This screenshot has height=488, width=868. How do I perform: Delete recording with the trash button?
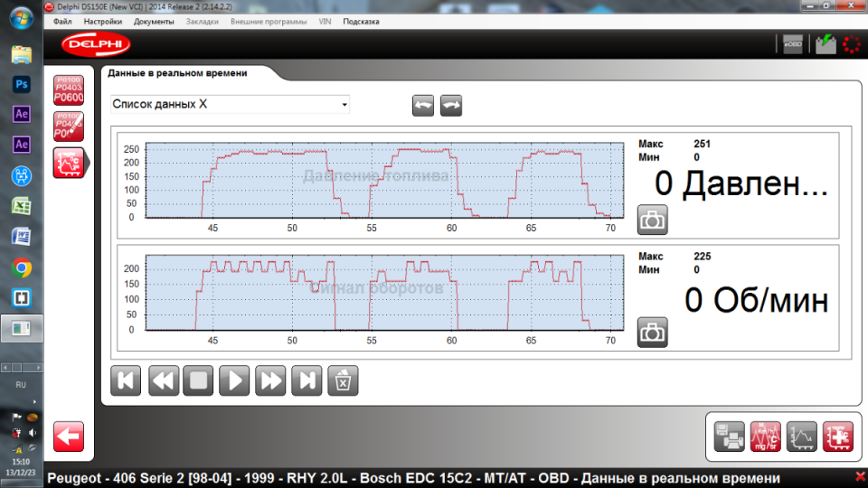[343, 380]
